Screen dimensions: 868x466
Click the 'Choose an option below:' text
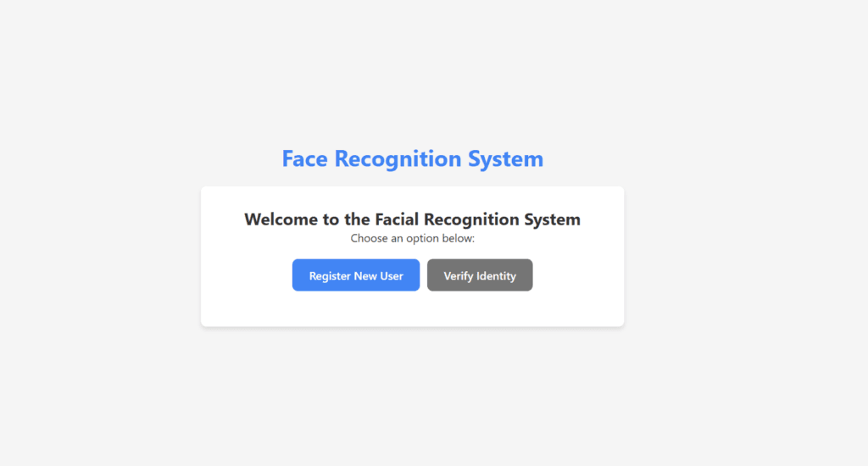tap(413, 239)
